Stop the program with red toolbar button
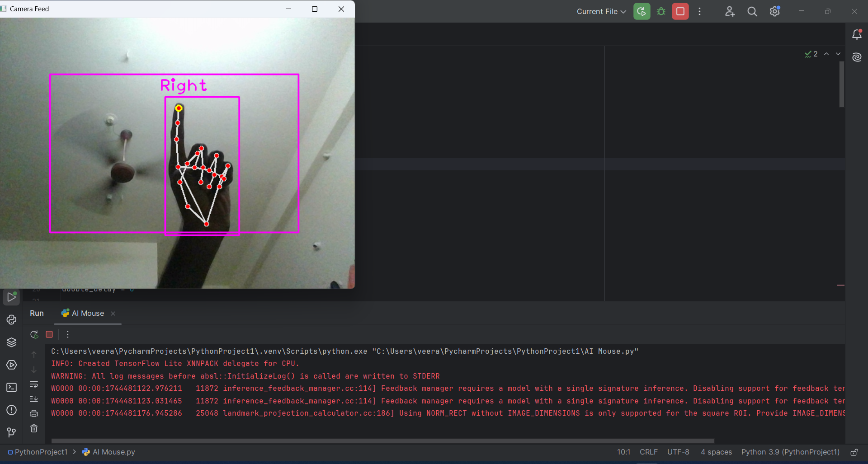 pos(680,12)
